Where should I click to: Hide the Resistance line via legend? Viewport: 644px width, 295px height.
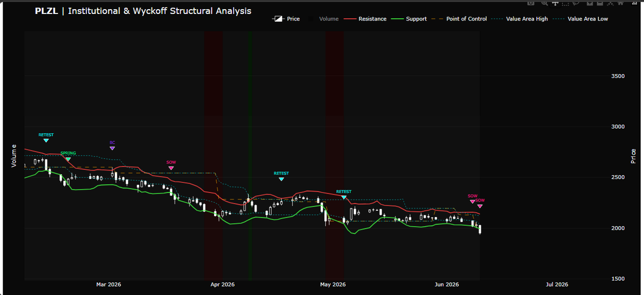pos(365,19)
